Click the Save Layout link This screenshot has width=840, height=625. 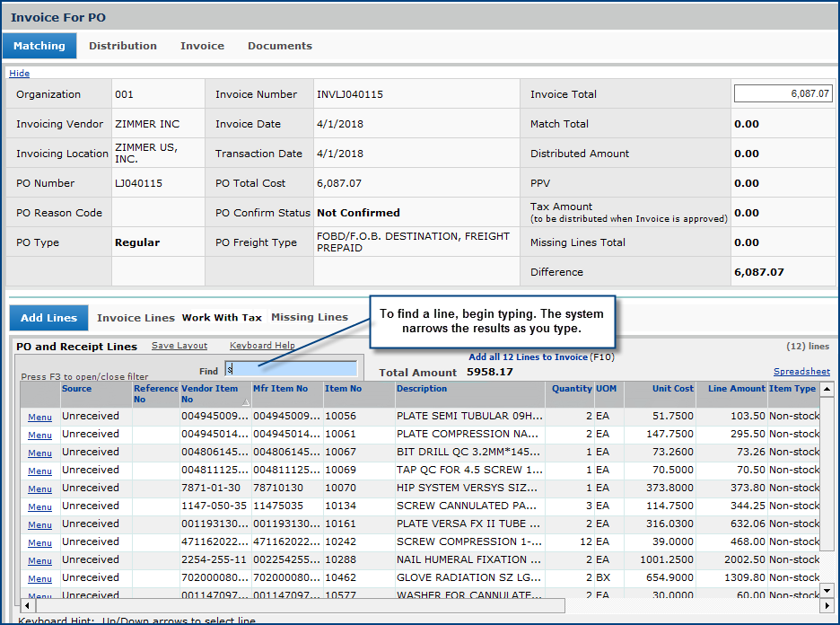tap(179, 346)
